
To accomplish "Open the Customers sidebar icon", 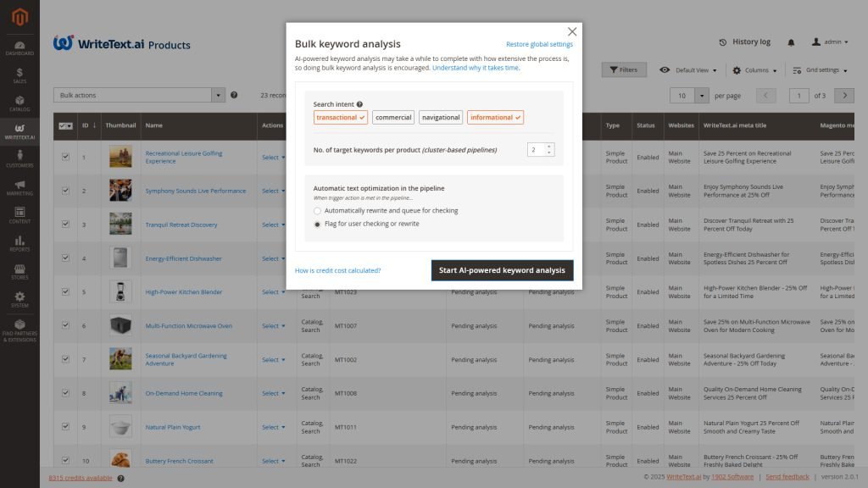I will click(x=19, y=158).
